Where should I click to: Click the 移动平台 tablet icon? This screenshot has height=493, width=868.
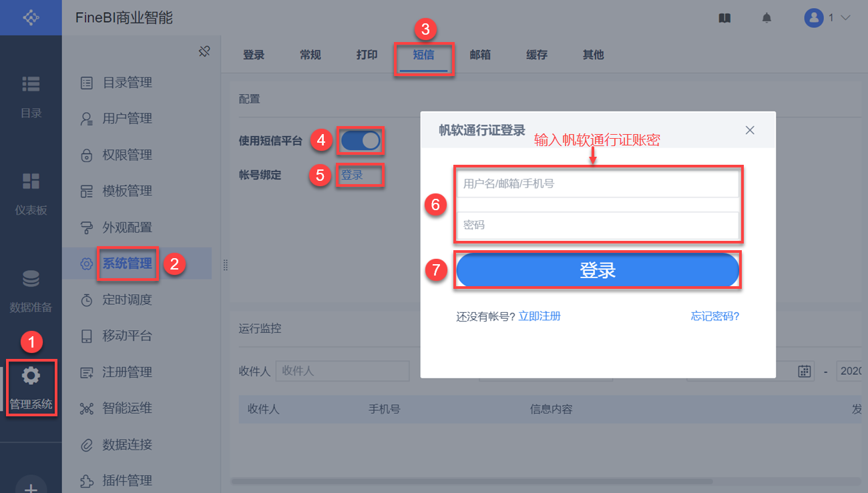(x=87, y=336)
